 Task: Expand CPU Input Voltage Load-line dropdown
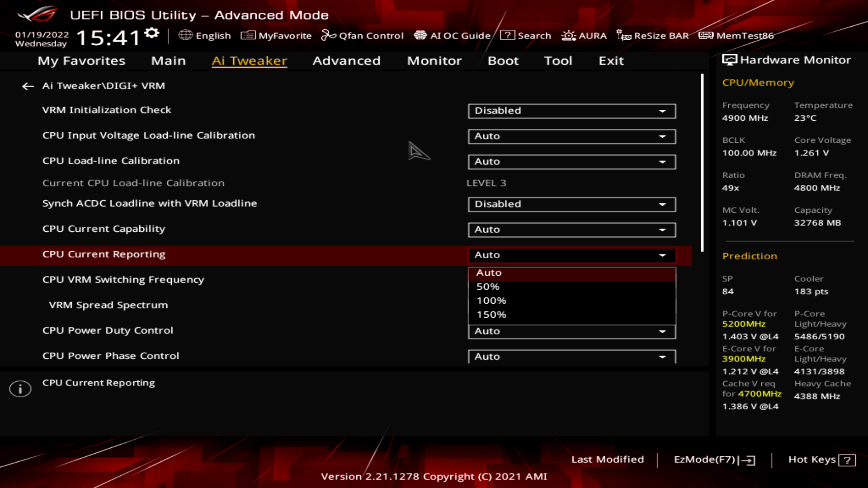tap(662, 136)
